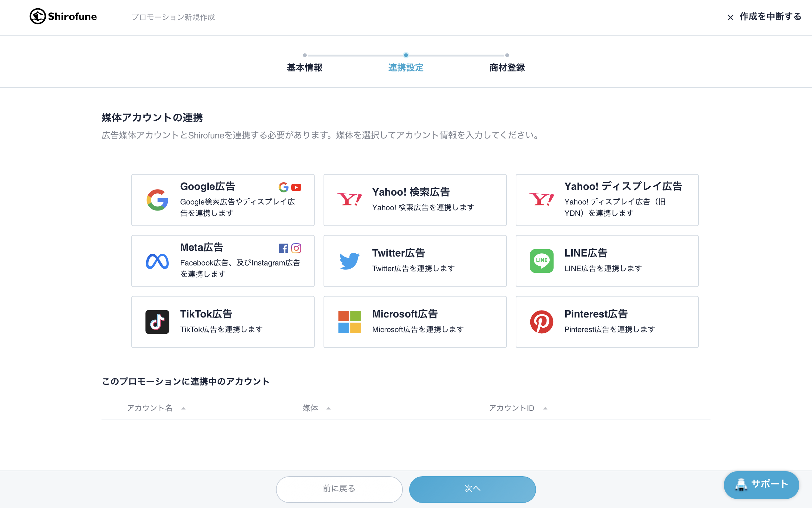Click the Microsoft four-color logo
Screen dimensions: 812x508
(349, 322)
